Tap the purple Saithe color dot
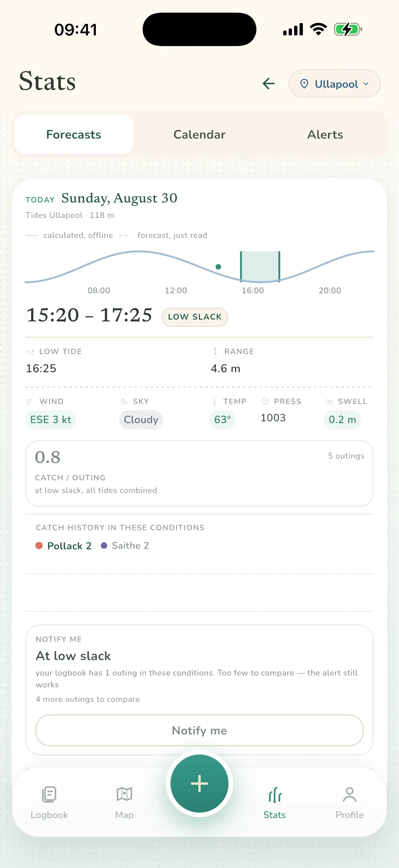 click(104, 546)
